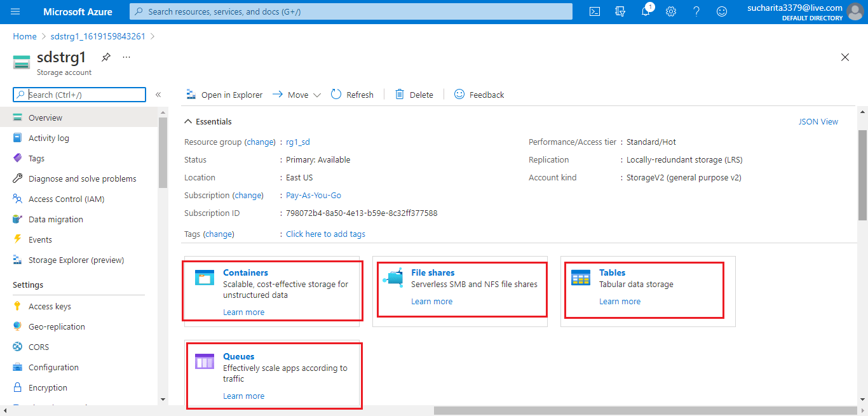Open Azure Cloud Shell icon
The image size is (868, 416).
(595, 11)
